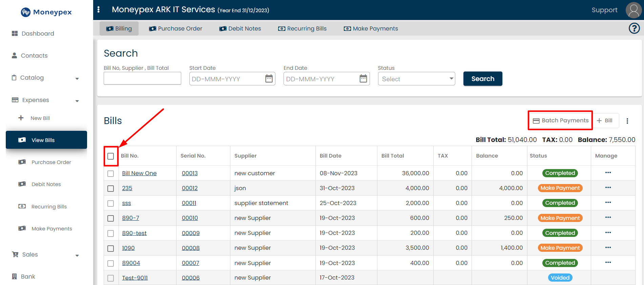The width and height of the screenshot is (644, 285).
Task: Switch to the Debit Notes tab
Action: (x=240, y=28)
